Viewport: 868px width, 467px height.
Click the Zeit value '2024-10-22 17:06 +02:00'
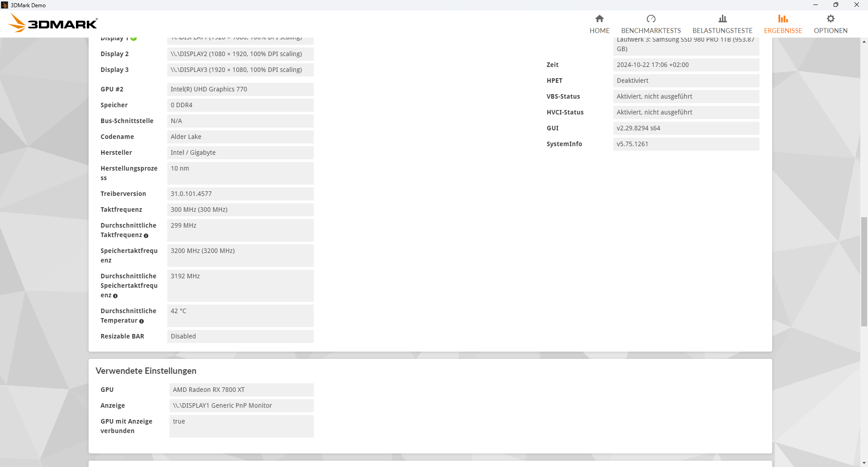pyautogui.click(x=686, y=65)
